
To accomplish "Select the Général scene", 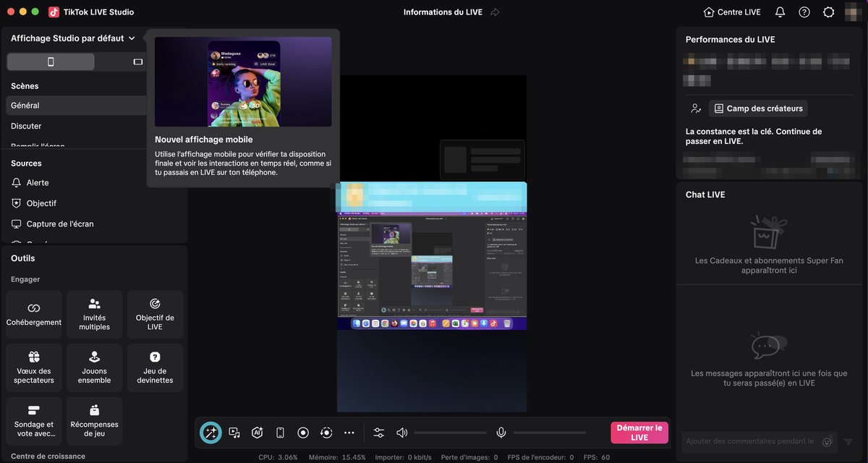I will (x=76, y=106).
